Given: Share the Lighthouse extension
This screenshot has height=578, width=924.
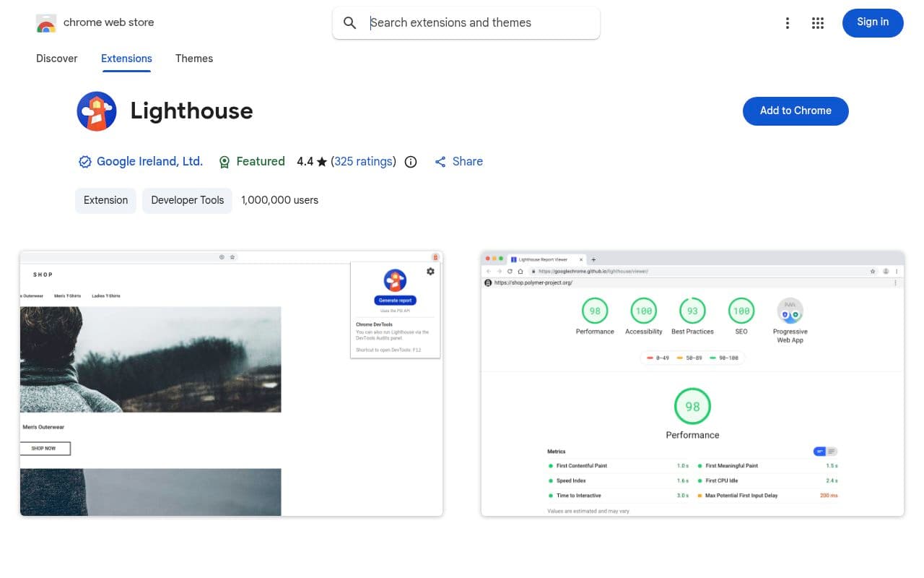Looking at the screenshot, I should [458, 161].
